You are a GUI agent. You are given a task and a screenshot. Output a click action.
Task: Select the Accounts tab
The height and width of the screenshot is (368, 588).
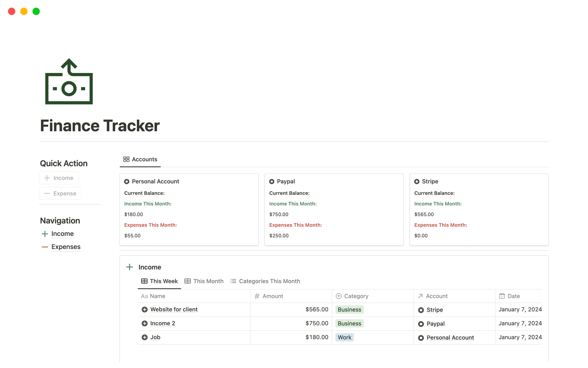[140, 159]
